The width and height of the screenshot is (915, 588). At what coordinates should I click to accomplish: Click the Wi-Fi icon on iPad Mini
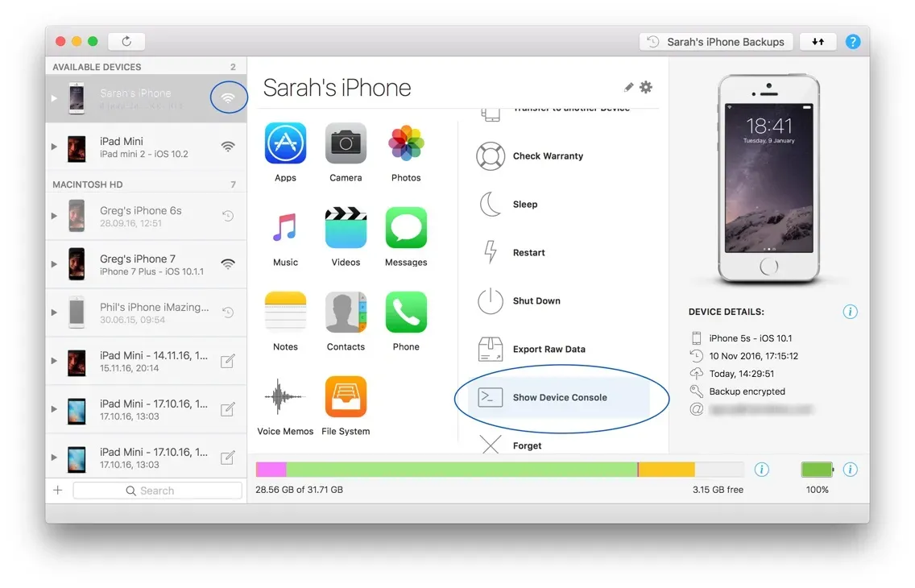(228, 145)
